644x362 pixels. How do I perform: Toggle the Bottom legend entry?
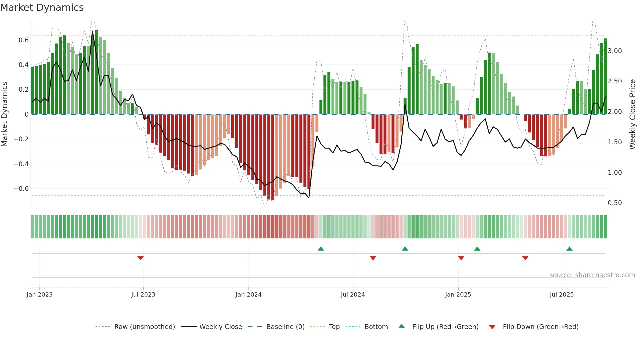click(x=367, y=327)
